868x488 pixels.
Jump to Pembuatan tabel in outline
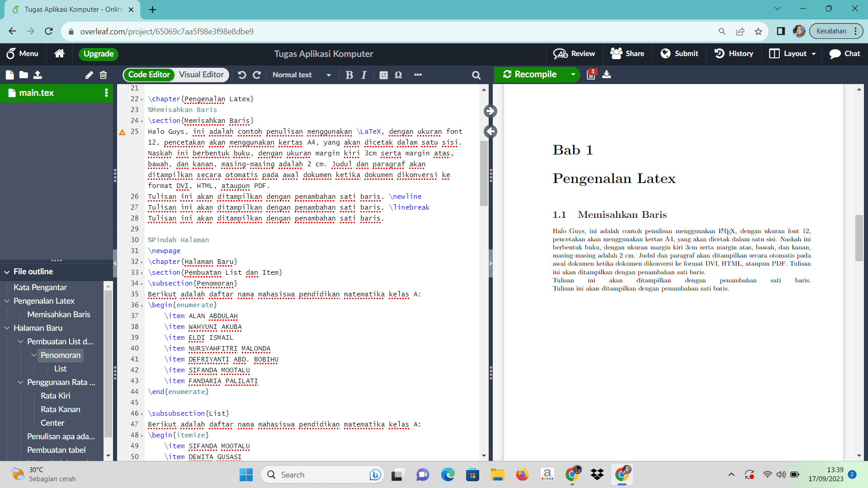coord(57,450)
